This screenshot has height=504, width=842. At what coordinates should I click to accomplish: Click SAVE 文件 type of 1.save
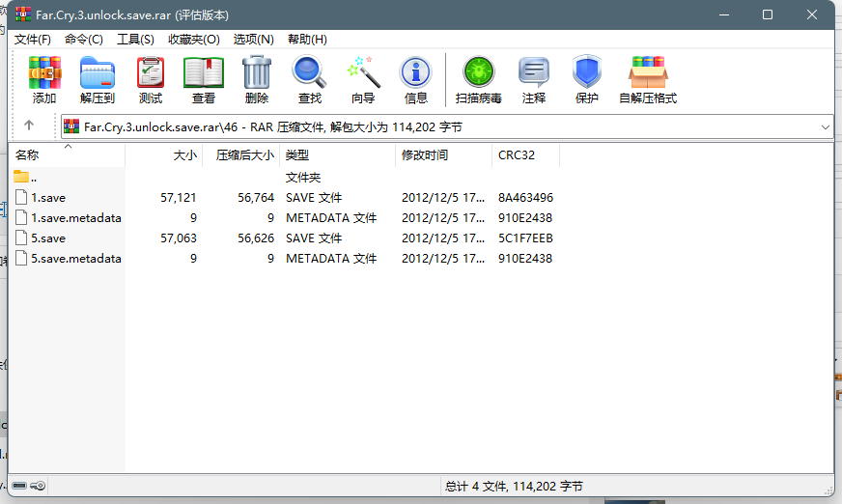click(x=314, y=197)
